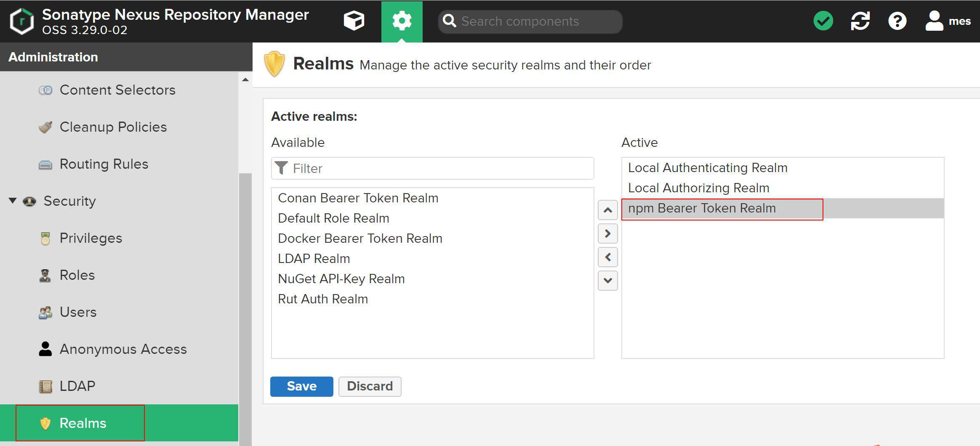Remove realm from Active with left chevron
Image resolution: width=980 pixels, height=446 pixels.
coord(607,257)
